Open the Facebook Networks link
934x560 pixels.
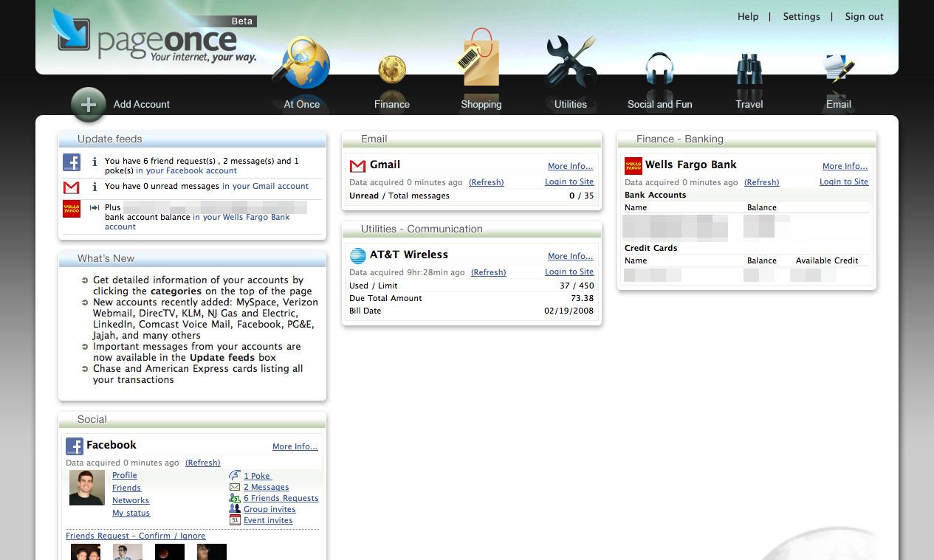pyautogui.click(x=131, y=500)
